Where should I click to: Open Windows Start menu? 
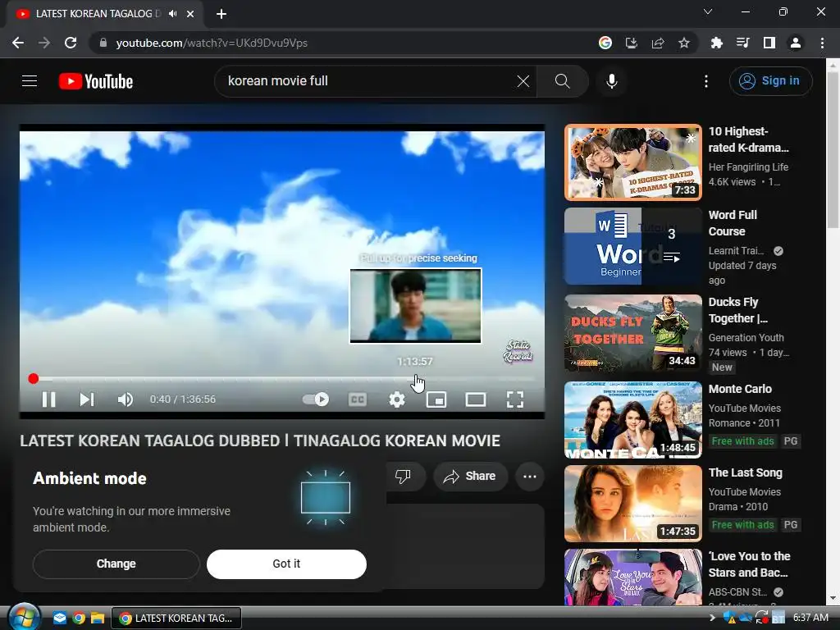pos(25,618)
